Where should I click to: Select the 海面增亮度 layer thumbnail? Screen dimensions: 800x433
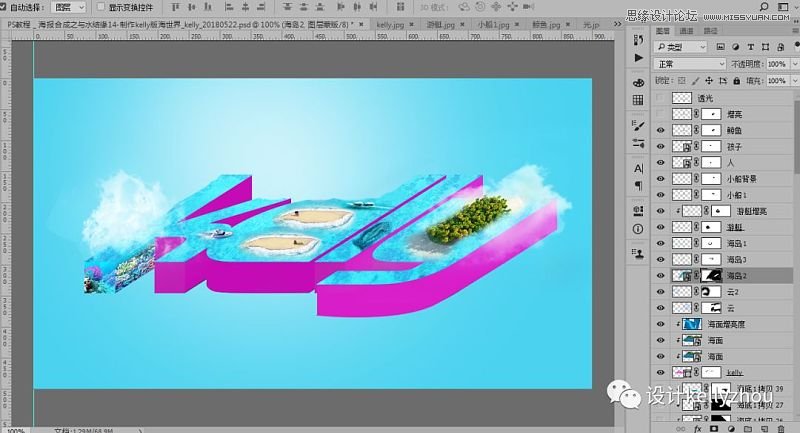[x=692, y=324]
